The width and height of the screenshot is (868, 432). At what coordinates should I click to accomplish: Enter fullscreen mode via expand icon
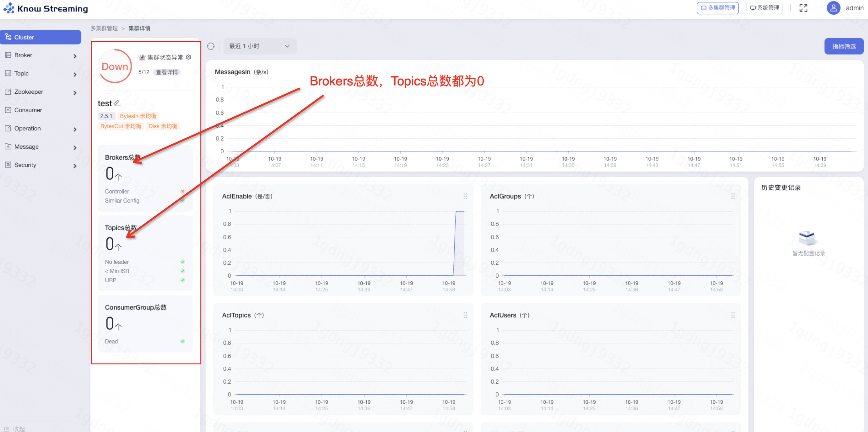click(x=803, y=8)
